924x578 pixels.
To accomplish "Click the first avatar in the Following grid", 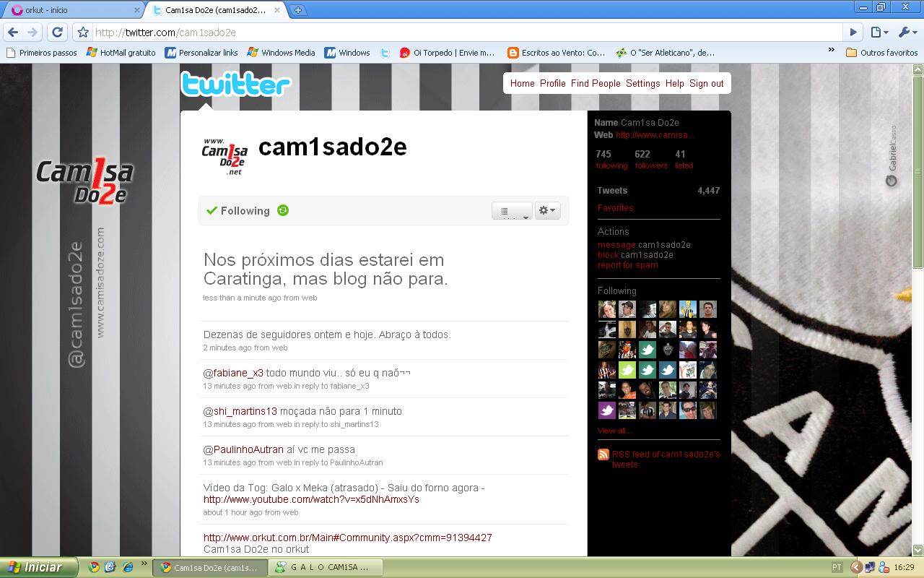I will [607, 309].
